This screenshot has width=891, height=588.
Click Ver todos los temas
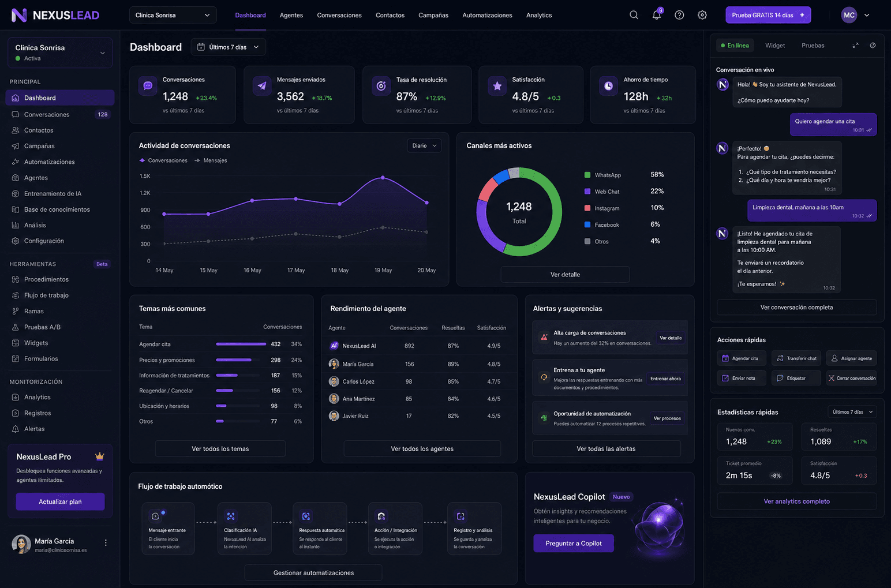point(220,449)
